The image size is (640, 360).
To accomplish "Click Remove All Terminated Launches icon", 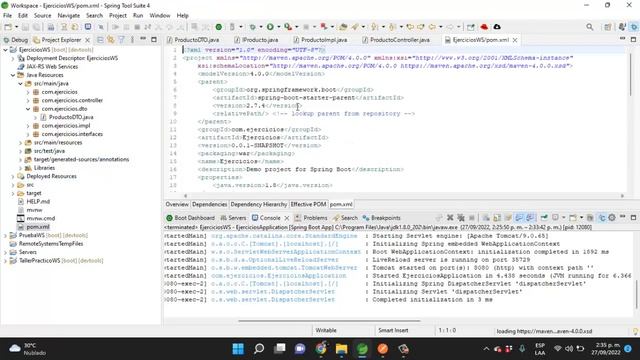I will (460, 218).
